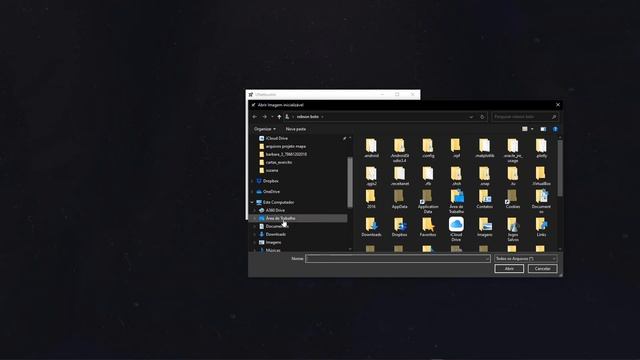
Task: Expand Dropbox node in navigation pane
Action: pyautogui.click(x=252, y=181)
